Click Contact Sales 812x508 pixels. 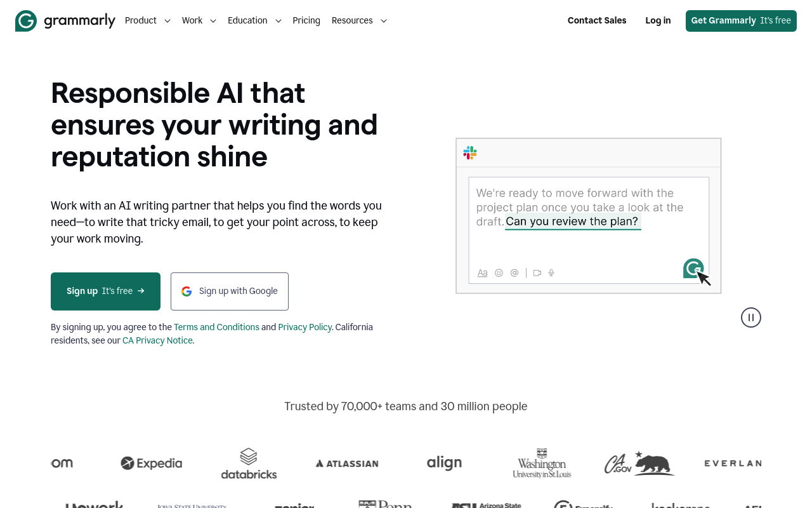597,20
